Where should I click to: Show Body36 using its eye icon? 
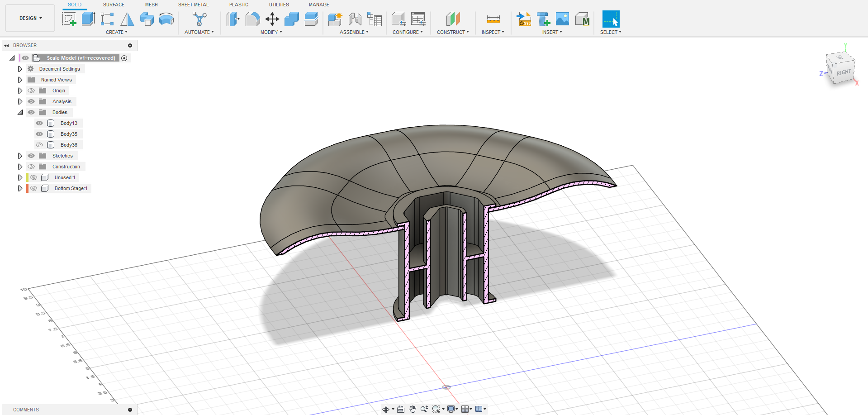coord(39,145)
